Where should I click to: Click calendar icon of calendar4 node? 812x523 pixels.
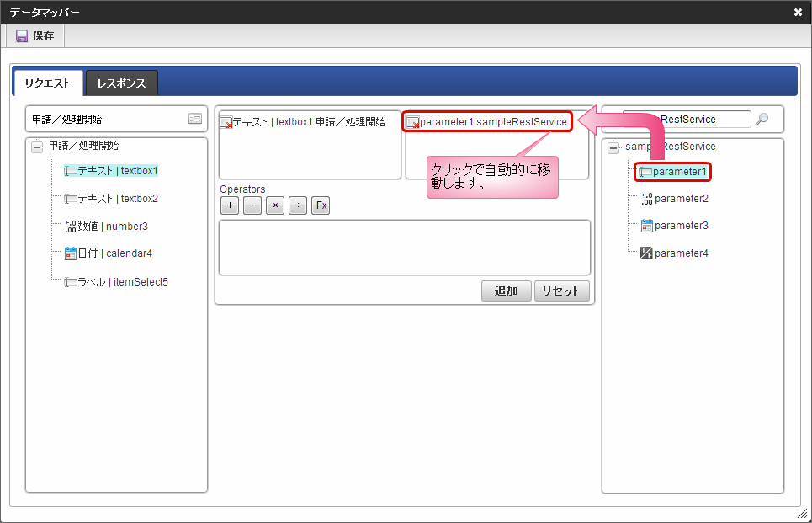click(x=71, y=253)
